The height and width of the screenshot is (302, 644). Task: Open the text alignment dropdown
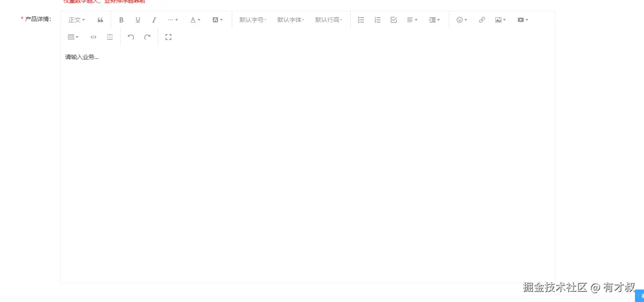412,20
